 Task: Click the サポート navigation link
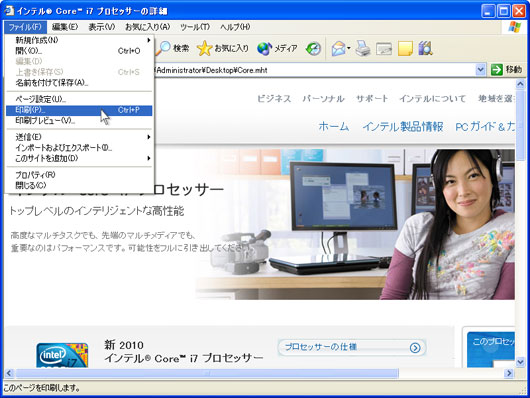[372, 99]
